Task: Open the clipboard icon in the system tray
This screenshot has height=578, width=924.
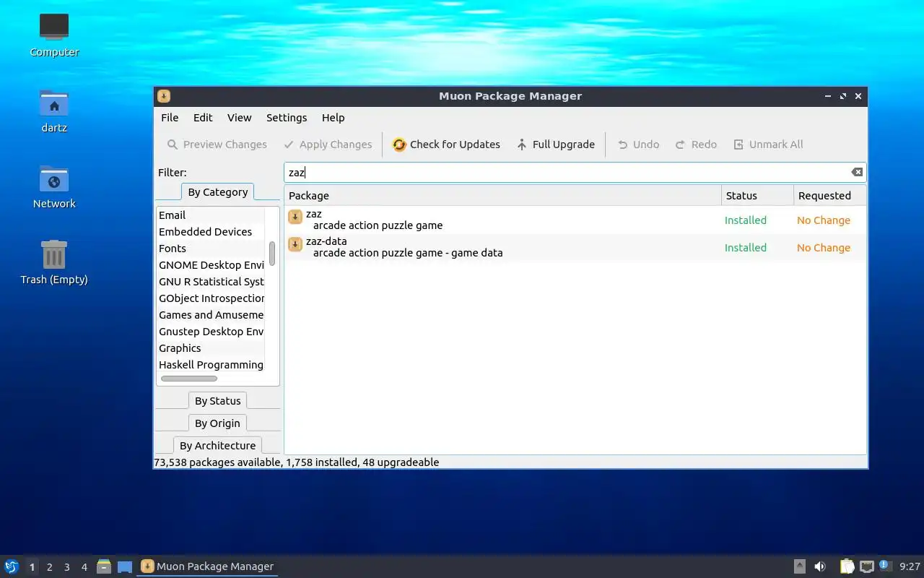Action: coord(847,566)
